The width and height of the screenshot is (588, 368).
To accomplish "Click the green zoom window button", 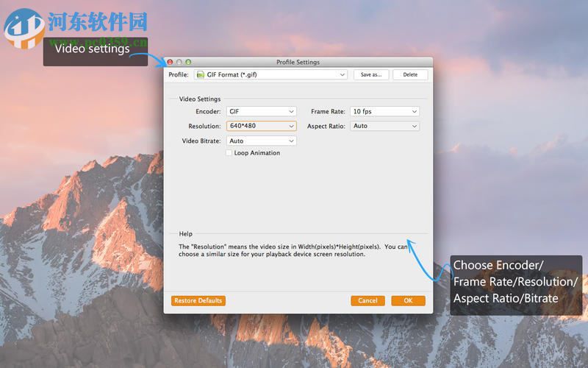I will pos(188,62).
